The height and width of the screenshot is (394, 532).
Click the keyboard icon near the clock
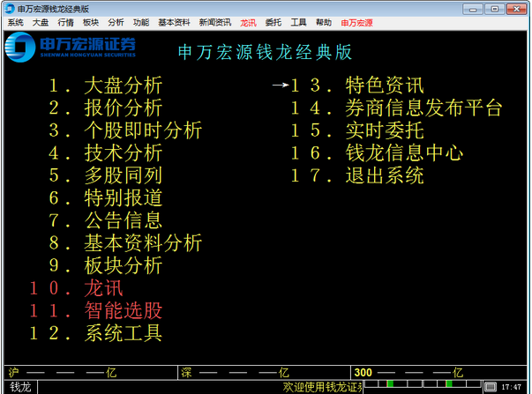pos(491,387)
